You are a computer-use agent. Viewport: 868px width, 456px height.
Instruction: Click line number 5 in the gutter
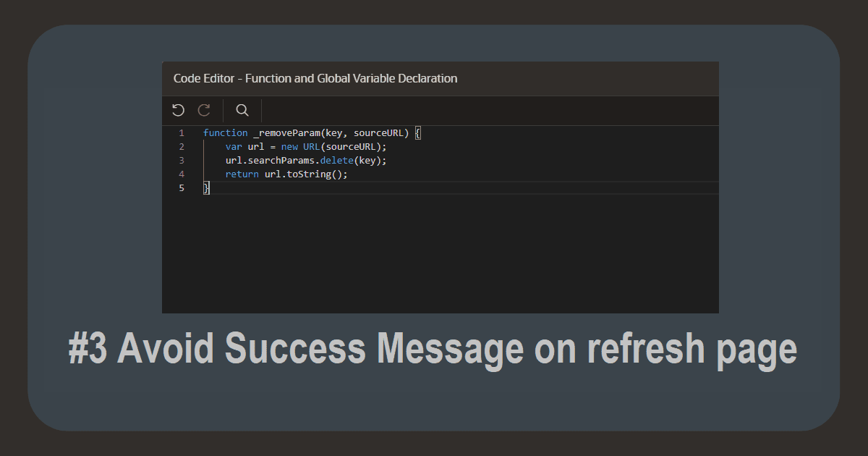pos(182,188)
